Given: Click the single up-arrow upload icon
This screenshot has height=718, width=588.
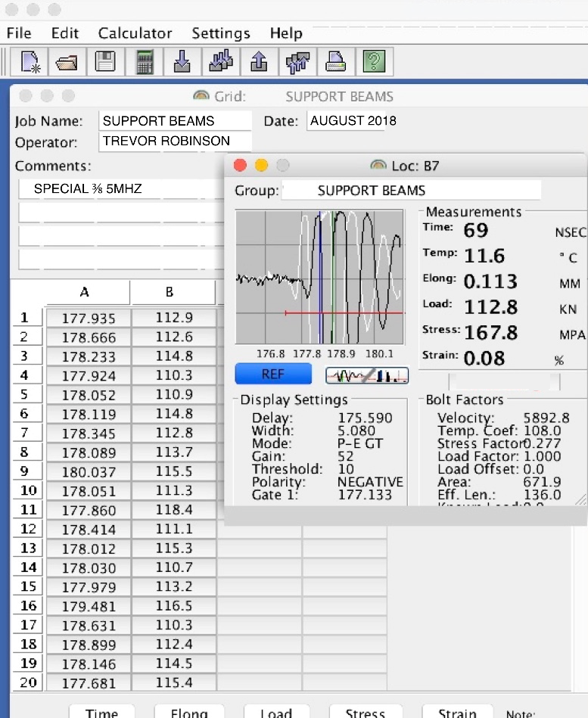Looking at the screenshot, I should click(259, 61).
